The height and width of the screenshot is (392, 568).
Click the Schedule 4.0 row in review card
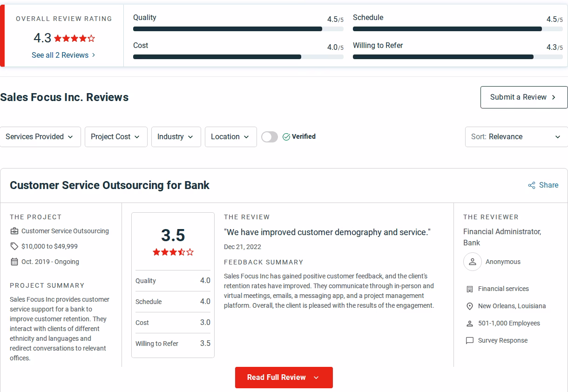coord(173,302)
